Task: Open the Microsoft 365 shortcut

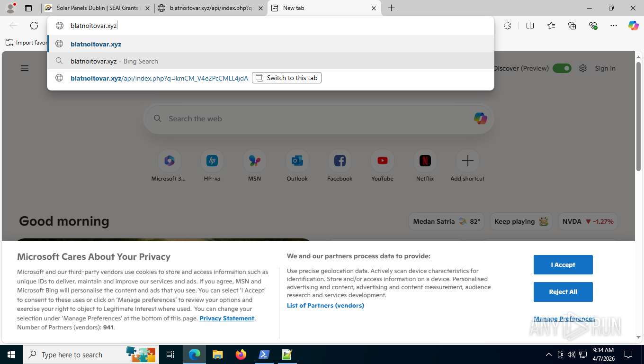Action: [x=169, y=166]
